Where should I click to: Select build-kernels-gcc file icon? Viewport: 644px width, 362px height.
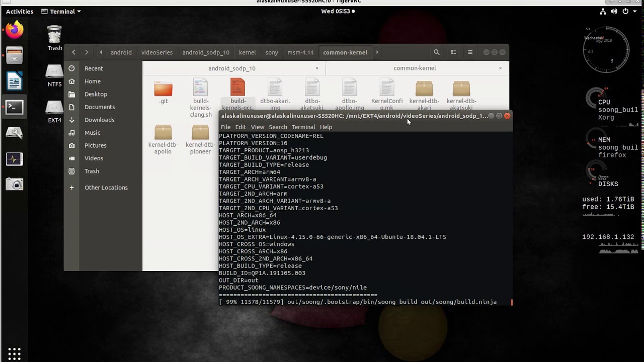point(237,95)
